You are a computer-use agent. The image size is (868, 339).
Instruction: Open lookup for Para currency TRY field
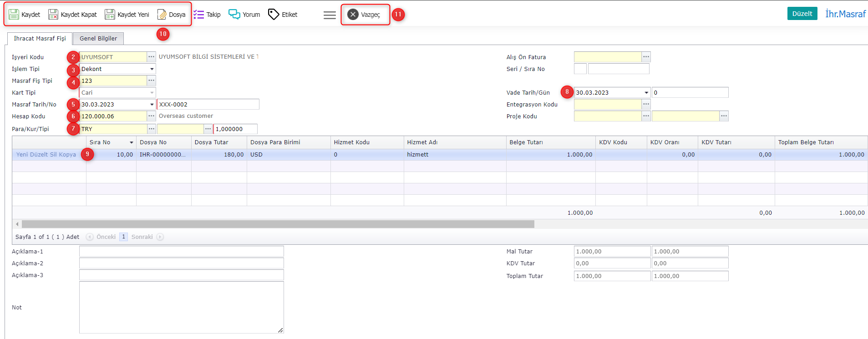(x=151, y=129)
